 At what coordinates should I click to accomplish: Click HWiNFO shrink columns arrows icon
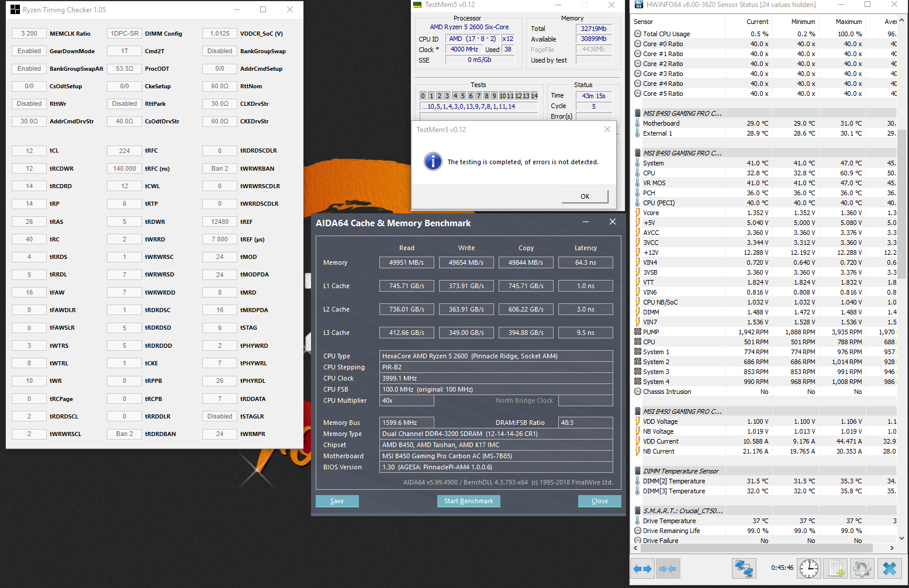(x=667, y=568)
